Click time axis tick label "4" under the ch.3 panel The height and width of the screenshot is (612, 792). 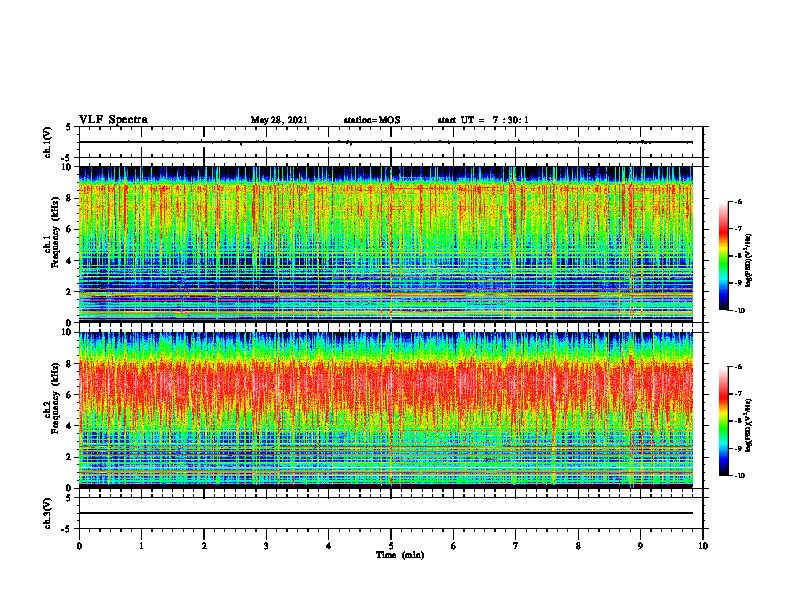coord(329,546)
